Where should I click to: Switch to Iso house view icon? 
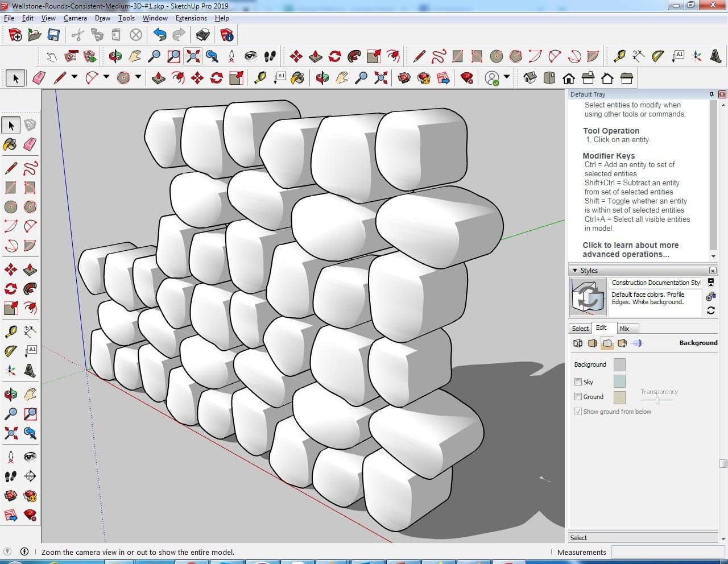(x=530, y=78)
